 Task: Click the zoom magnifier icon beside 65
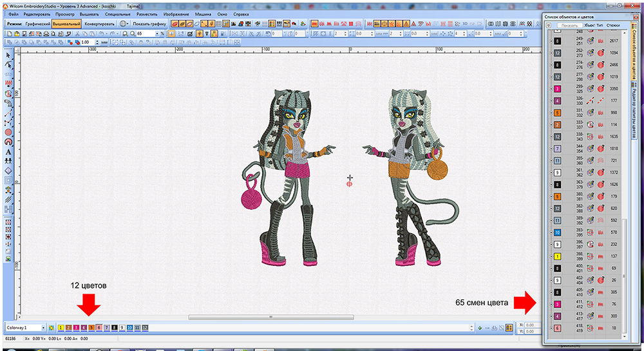[131, 33]
